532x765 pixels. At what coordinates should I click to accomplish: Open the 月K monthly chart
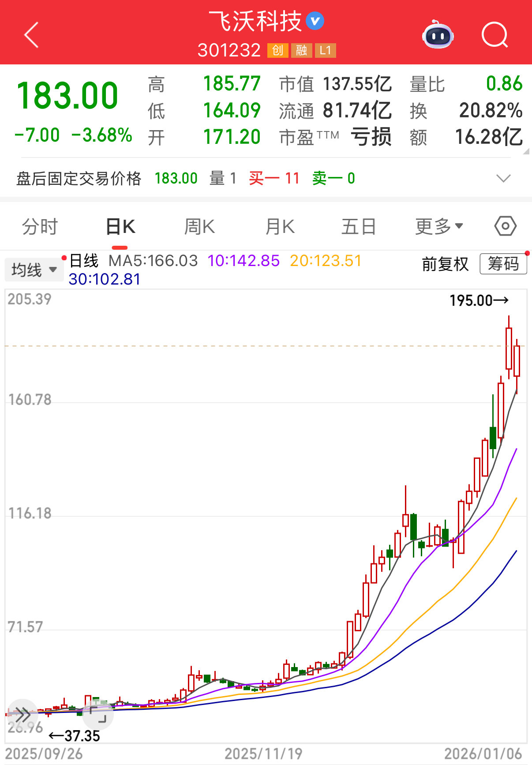click(280, 227)
